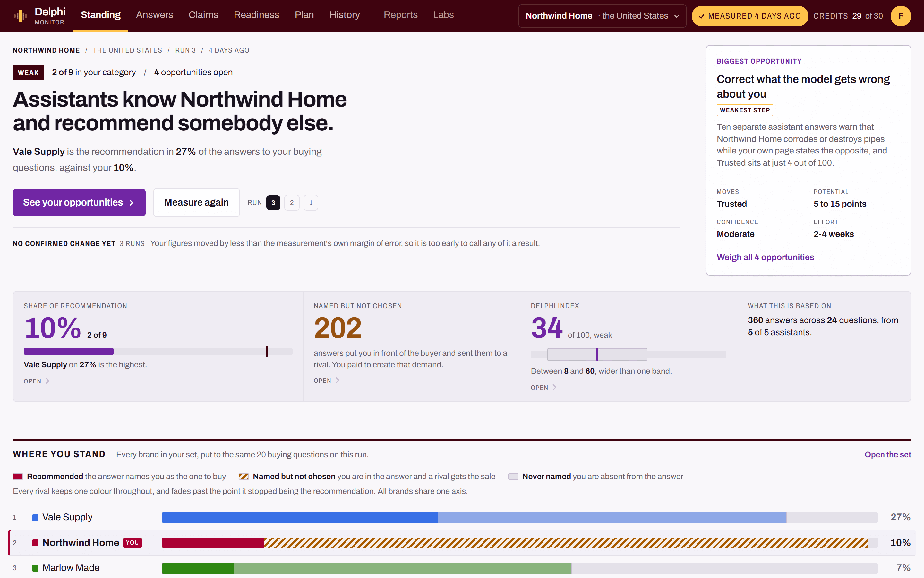Click Northwind Home's red color square

[x=35, y=543]
